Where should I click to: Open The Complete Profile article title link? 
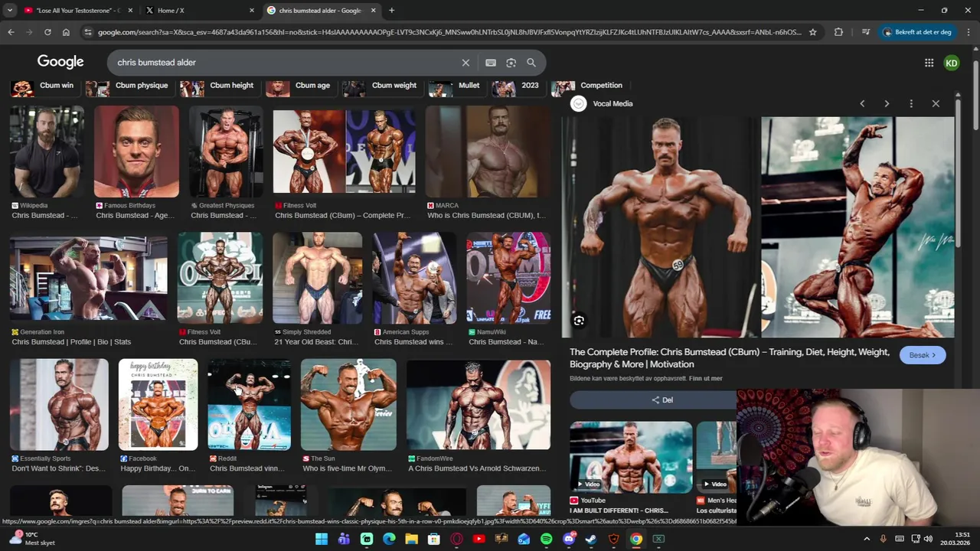click(729, 358)
